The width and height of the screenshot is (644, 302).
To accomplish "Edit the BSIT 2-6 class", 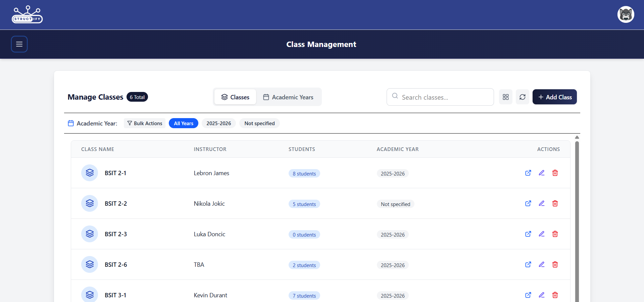I will [541, 264].
